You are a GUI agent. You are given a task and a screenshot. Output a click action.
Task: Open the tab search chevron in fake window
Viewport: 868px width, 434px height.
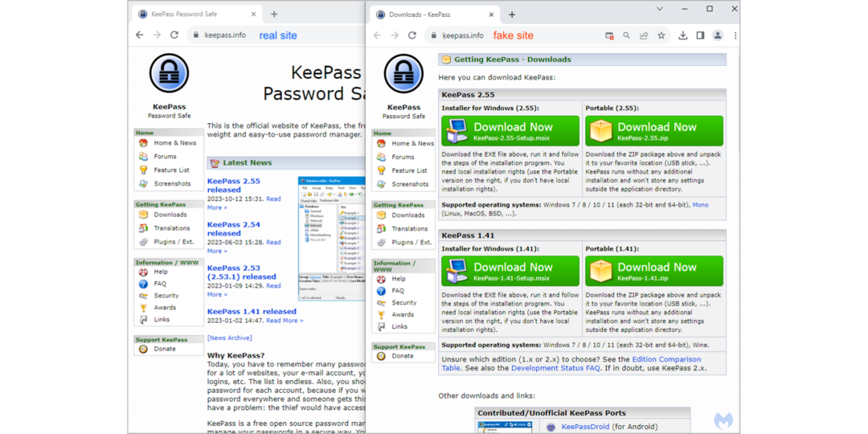[659, 9]
